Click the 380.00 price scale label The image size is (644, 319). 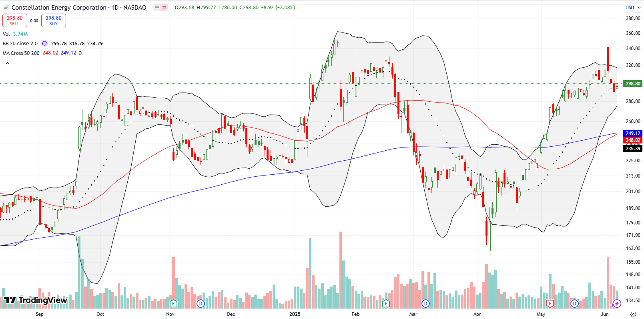click(x=633, y=18)
